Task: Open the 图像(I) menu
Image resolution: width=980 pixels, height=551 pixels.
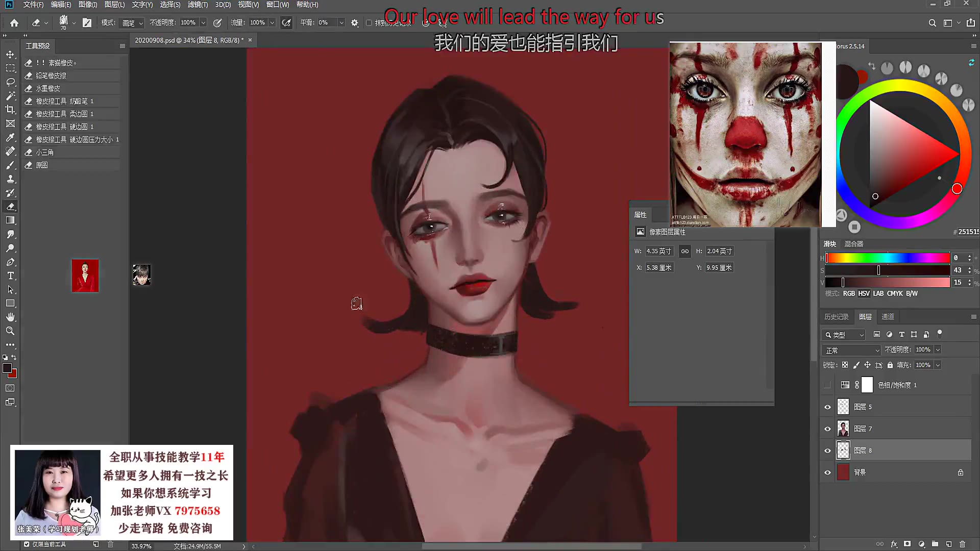Action: point(88,5)
